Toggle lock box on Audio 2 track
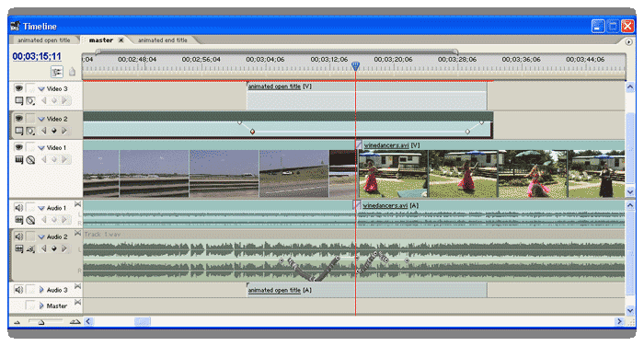 [30, 236]
